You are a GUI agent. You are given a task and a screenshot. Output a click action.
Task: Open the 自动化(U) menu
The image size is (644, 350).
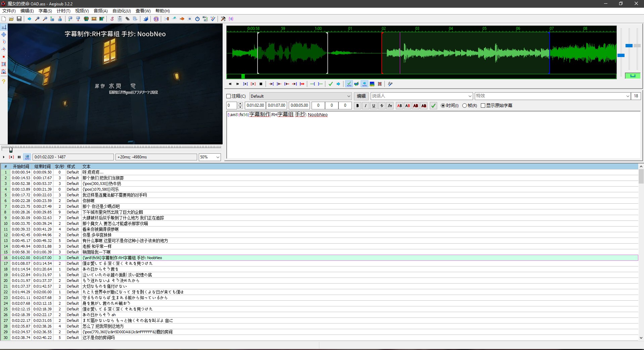[x=122, y=11]
